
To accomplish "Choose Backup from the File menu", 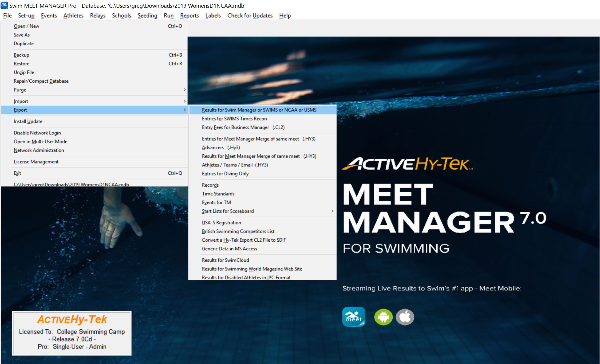I will point(94,55).
